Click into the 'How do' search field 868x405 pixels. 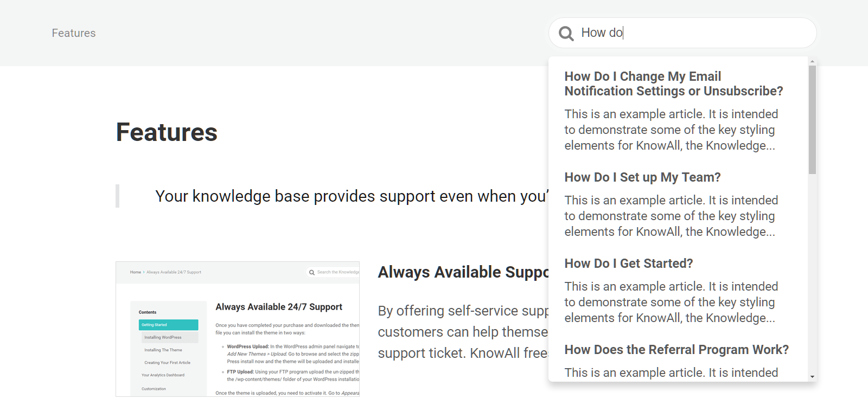pyautogui.click(x=694, y=33)
